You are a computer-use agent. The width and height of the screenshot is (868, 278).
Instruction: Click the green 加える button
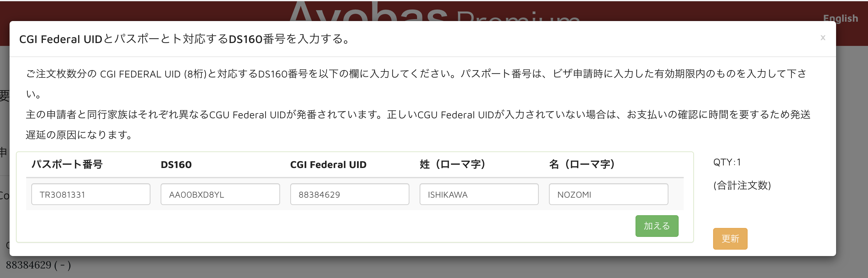[x=656, y=226]
